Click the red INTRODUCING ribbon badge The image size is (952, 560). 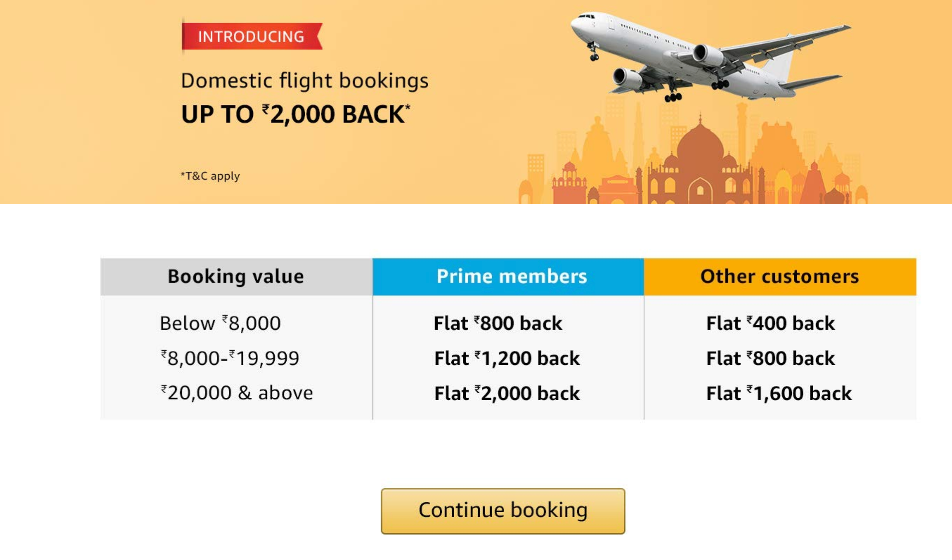[x=252, y=36]
